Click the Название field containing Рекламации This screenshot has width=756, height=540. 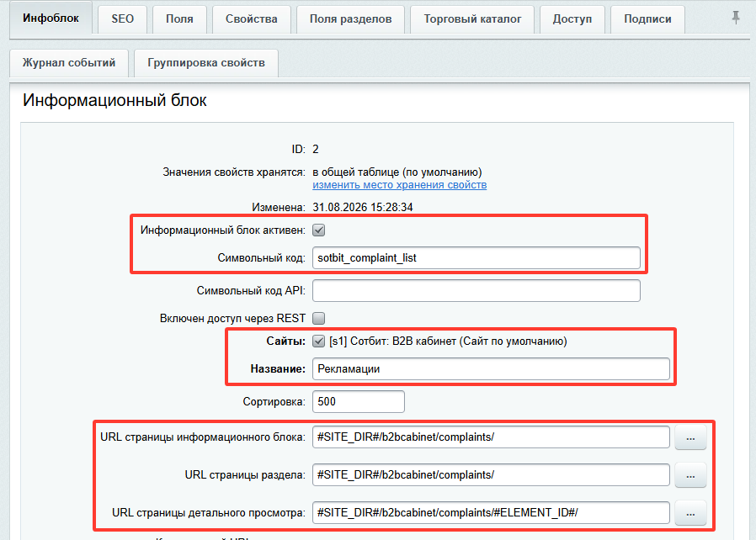tap(491, 369)
